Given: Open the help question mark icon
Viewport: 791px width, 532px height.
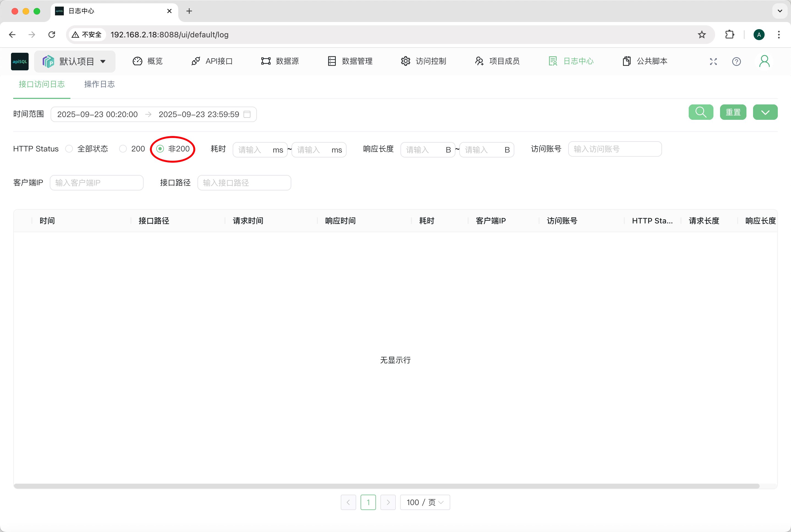Looking at the screenshot, I should 736,61.
